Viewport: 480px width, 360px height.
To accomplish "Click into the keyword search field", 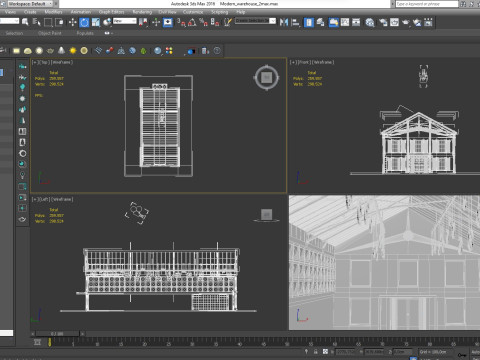I will tap(427, 4).
